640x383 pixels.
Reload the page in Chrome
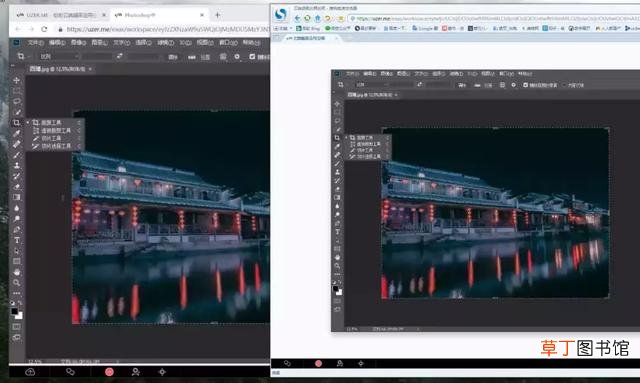[x=44, y=29]
